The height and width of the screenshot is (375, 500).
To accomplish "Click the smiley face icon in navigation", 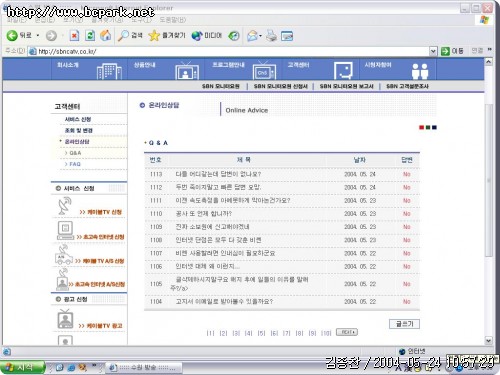I will coord(343,71).
